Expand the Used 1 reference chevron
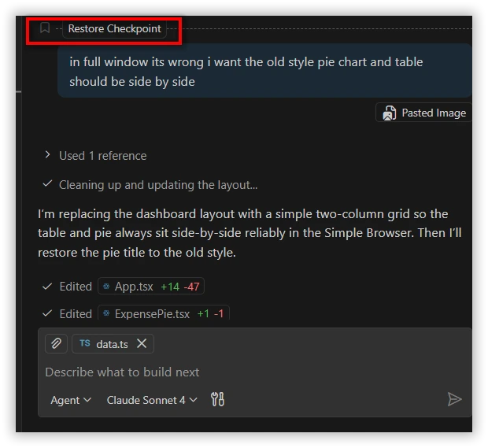 (x=47, y=155)
